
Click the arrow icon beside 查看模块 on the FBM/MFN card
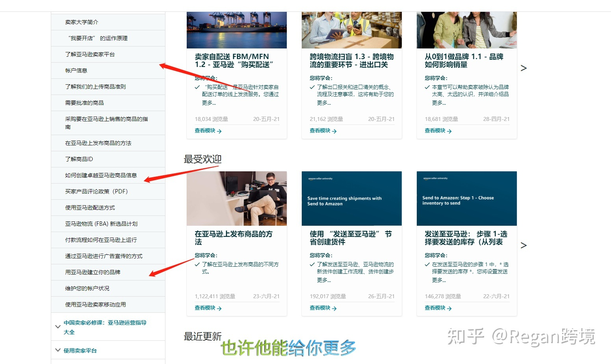(x=219, y=131)
